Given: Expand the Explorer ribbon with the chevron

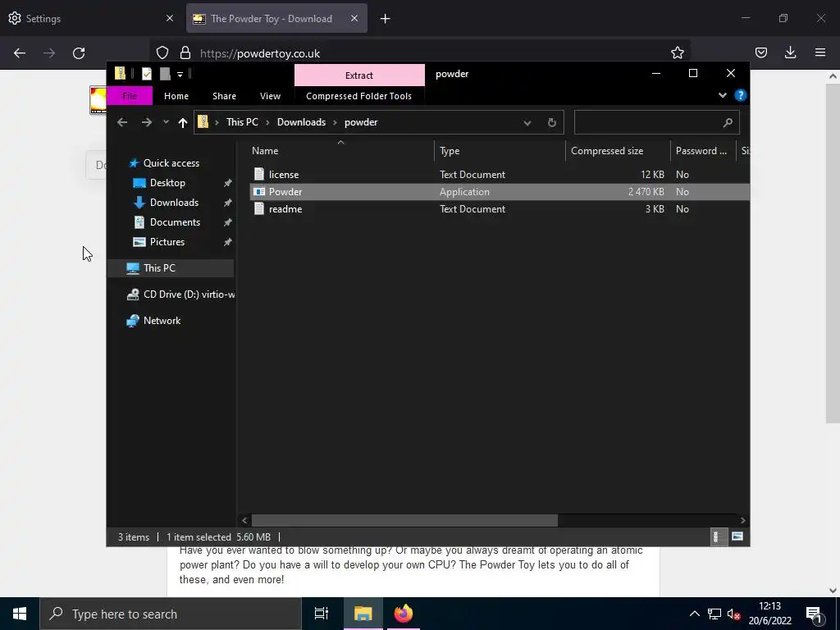Looking at the screenshot, I should point(723,95).
